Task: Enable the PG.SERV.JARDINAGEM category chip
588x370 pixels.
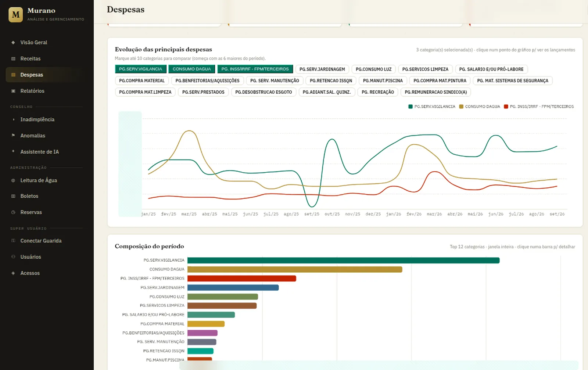Action: [x=322, y=69]
